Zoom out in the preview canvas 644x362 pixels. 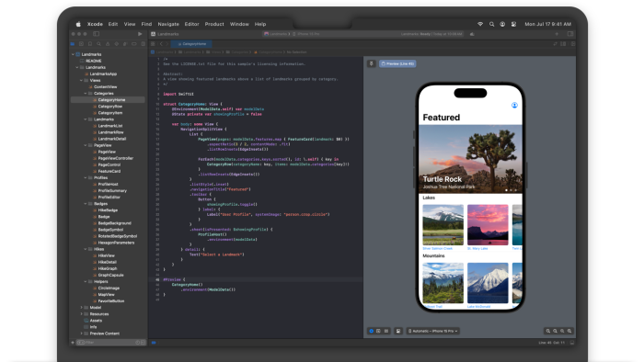pyautogui.click(x=548, y=331)
